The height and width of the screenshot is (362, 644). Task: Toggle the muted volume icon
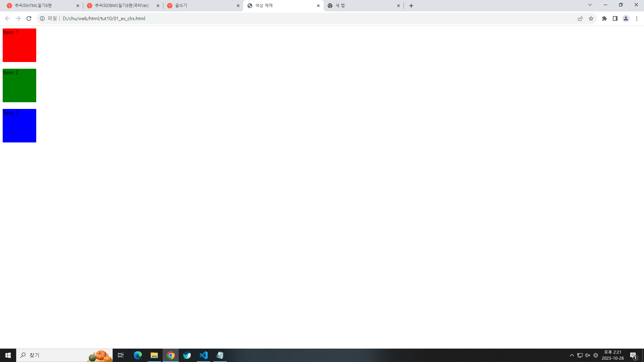pyautogui.click(x=588, y=355)
